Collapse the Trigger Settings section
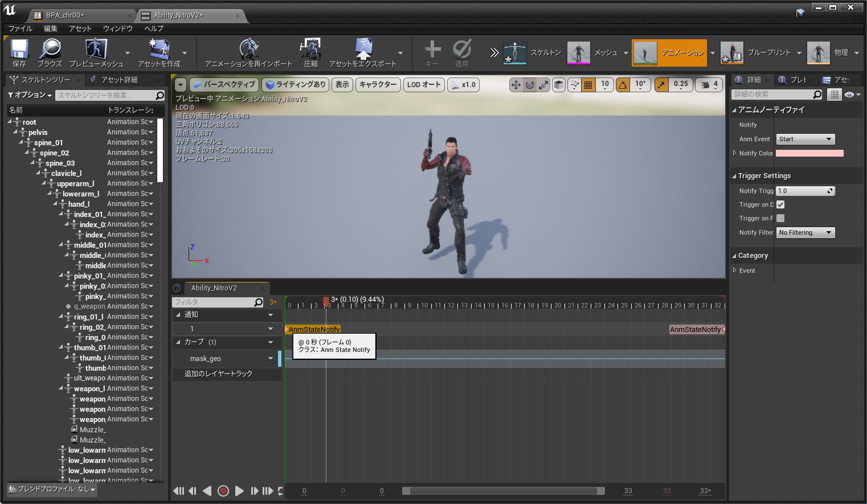 [x=734, y=176]
